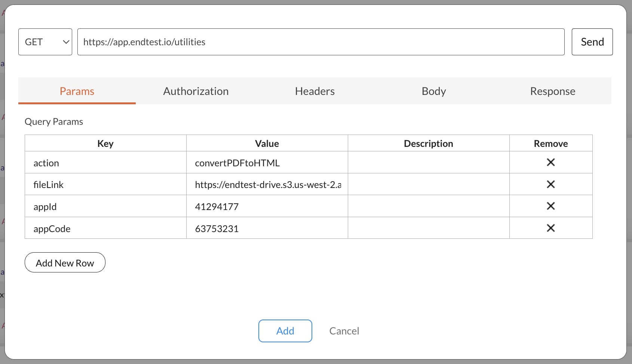Screen dimensions: 632x364
Task: Switch to the Headers tab
Action: 315,91
